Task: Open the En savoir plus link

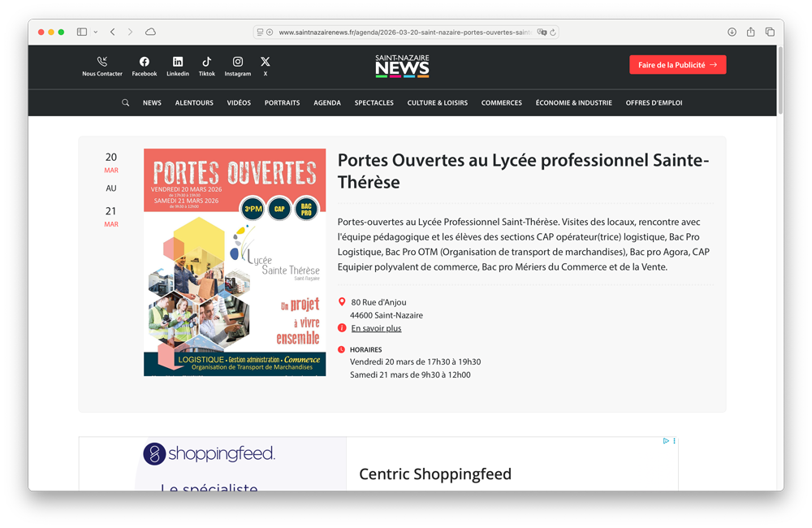Action: click(x=375, y=328)
